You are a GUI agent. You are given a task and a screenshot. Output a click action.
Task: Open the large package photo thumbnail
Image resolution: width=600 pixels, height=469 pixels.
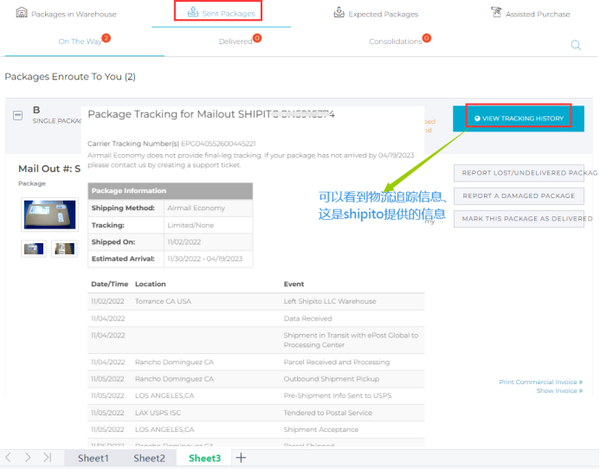coord(50,215)
